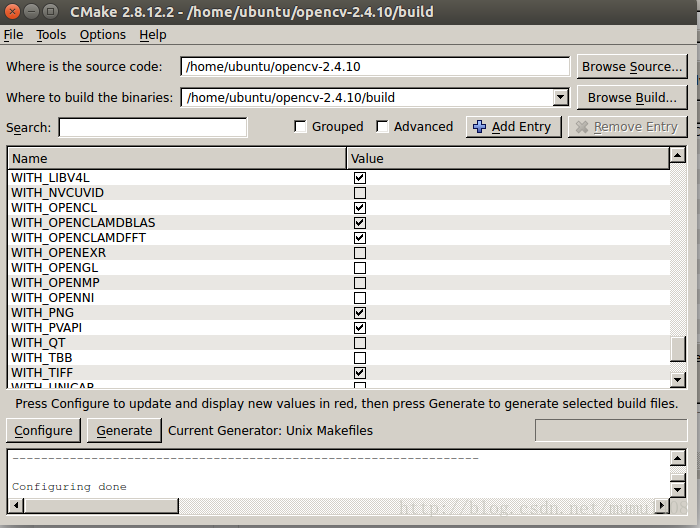Click the Generate button
This screenshot has width=700, height=528.
(x=124, y=430)
